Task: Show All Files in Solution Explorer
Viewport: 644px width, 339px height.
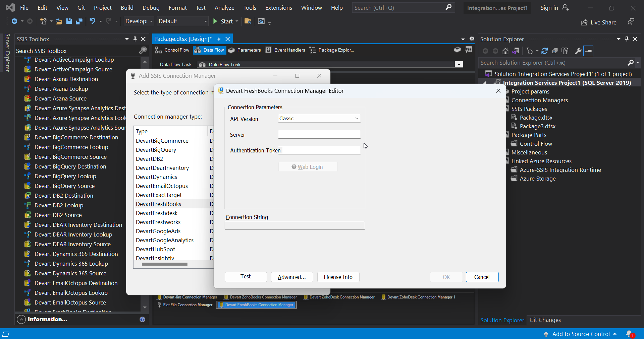Action: tap(565, 51)
